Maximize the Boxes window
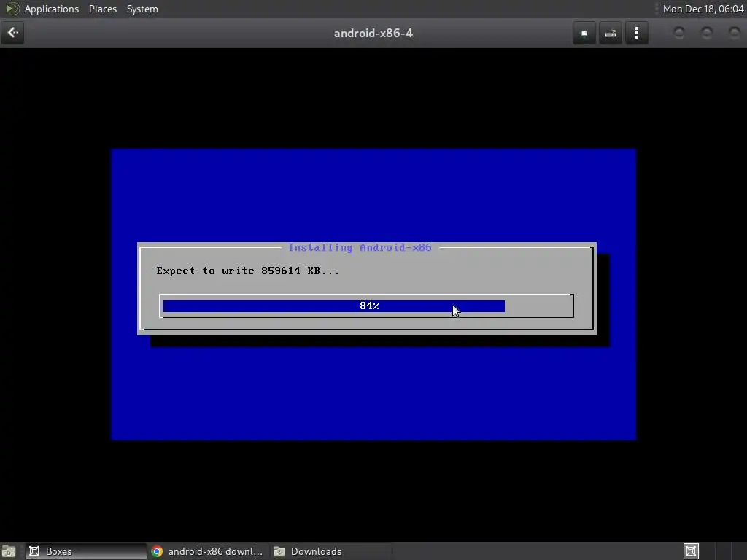 (x=706, y=33)
